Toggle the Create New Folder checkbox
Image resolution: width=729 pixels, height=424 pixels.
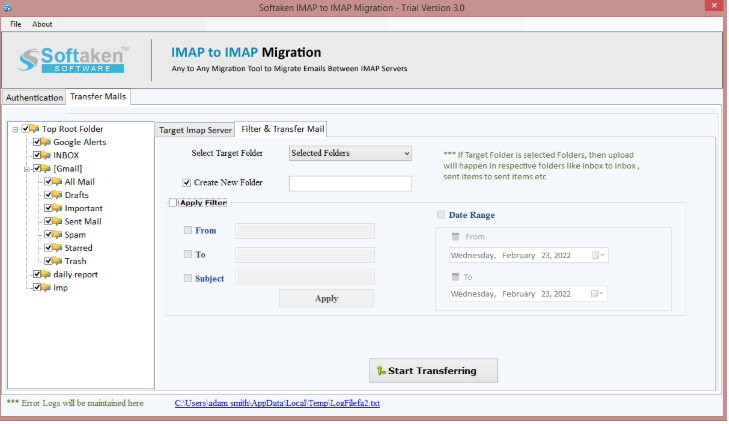(x=186, y=183)
